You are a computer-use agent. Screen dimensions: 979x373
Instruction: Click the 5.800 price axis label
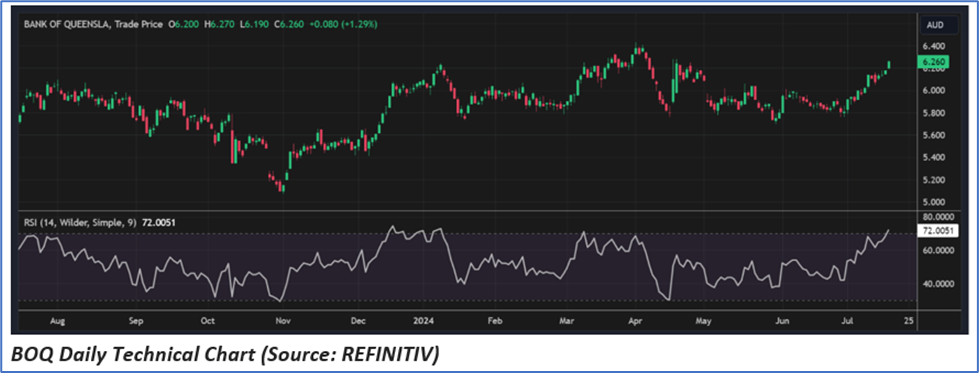click(x=935, y=113)
